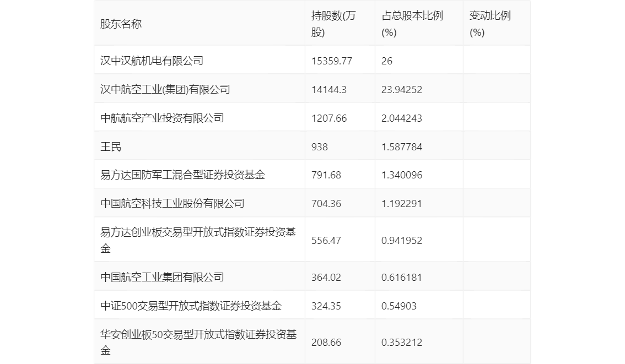Click the holding value 556.47

pos(326,241)
